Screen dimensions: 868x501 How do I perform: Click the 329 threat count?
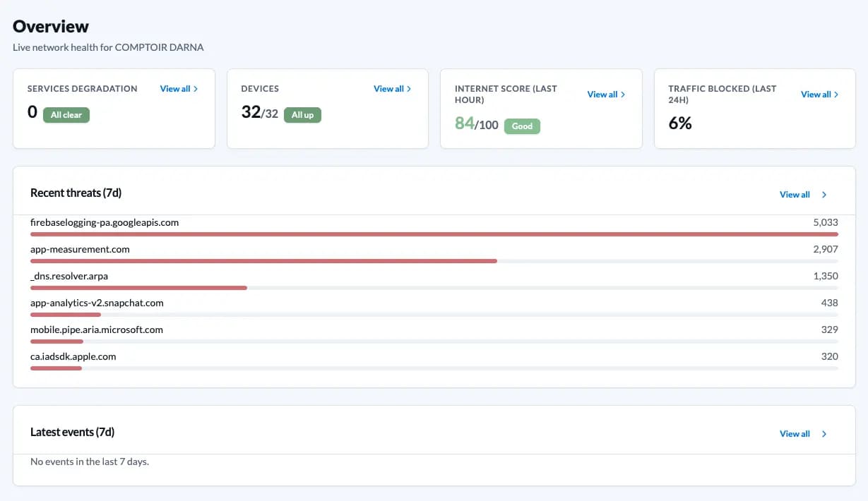829,330
